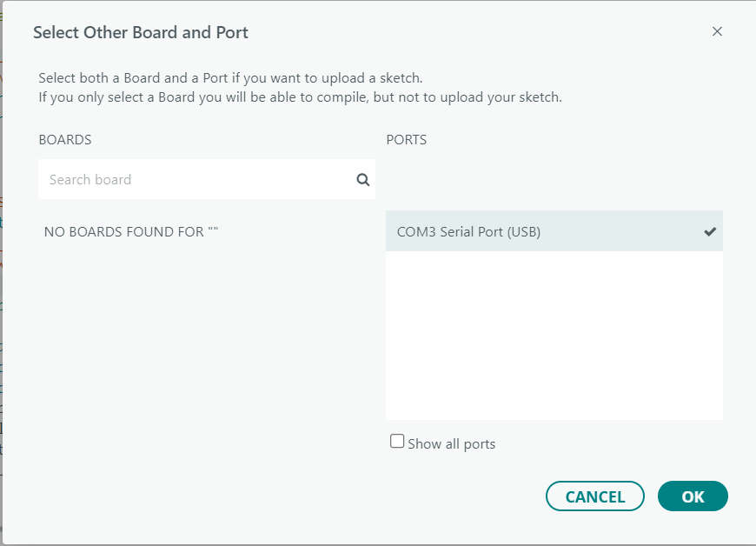The image size is (756, 546).
Task: Click the BOARDS column heading
Action: pos(65,139)
